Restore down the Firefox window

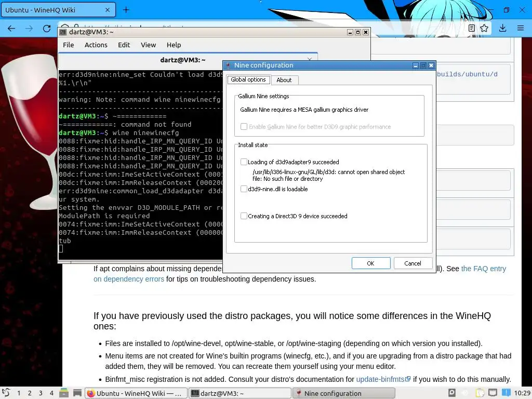[x=506, y=10]
